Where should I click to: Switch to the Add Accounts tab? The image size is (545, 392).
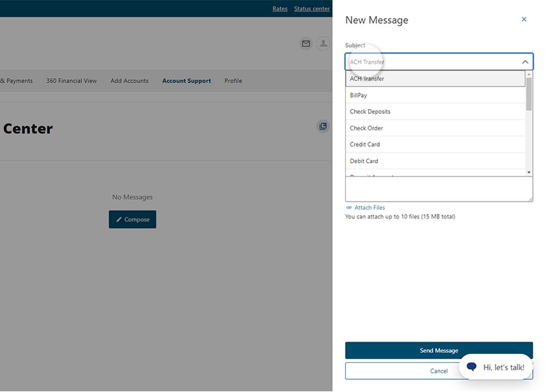click(129, 81)
